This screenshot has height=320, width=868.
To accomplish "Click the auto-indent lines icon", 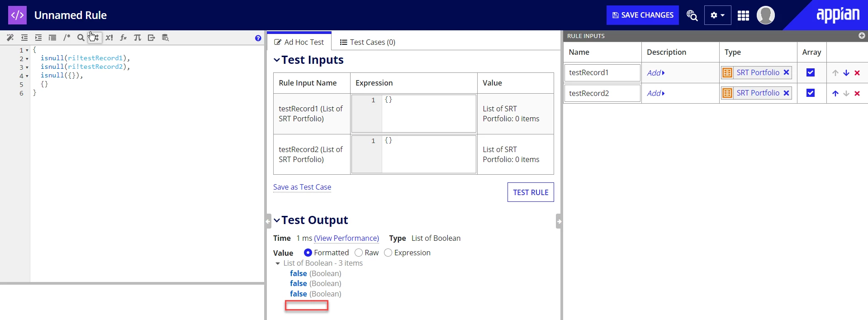I will coord(52,38).
